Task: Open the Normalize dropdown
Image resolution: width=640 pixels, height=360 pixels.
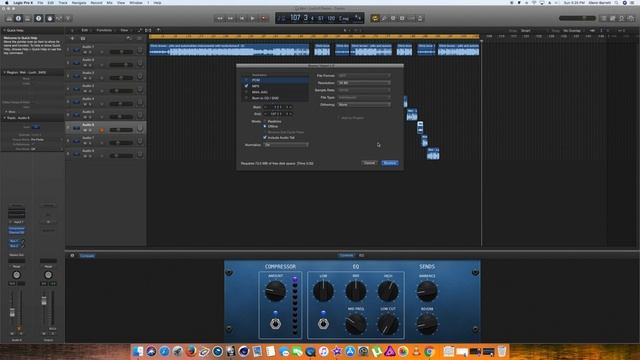Action: (x=286, y=144)
